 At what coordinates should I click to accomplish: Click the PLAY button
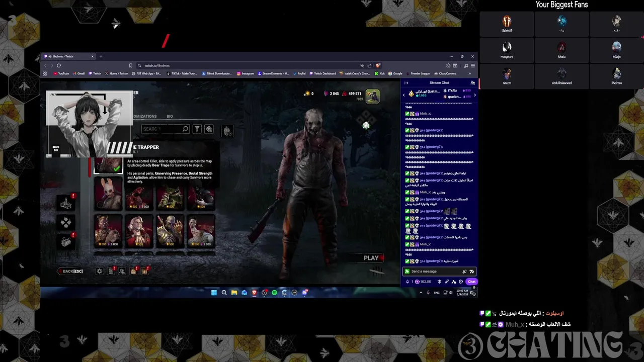click(x=372, y=258)
